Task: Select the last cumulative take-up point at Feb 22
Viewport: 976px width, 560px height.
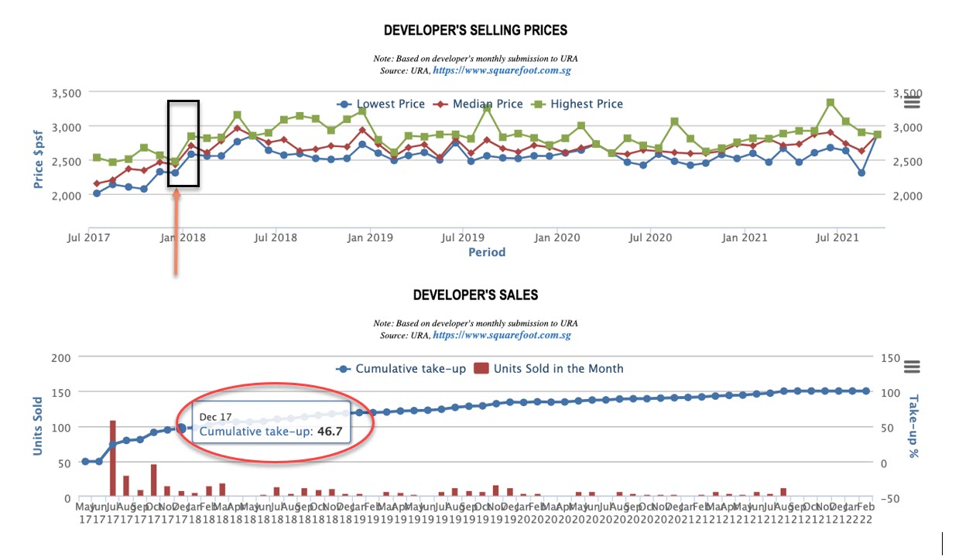Action: [x=866, y=391]
